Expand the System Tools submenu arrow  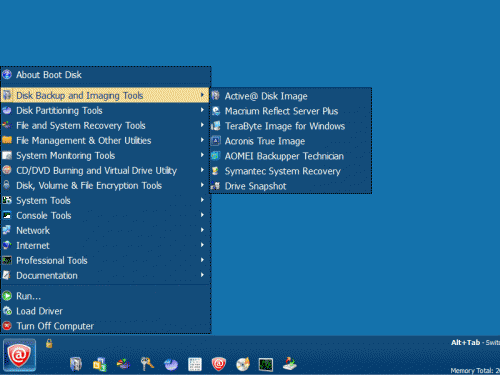pos(202,200)
